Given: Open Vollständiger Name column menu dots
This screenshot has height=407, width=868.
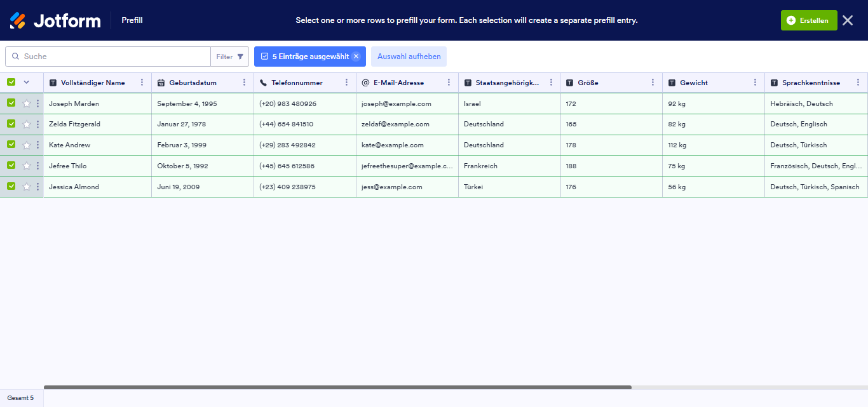Looking at the screenshot, I should pos(142,83).
